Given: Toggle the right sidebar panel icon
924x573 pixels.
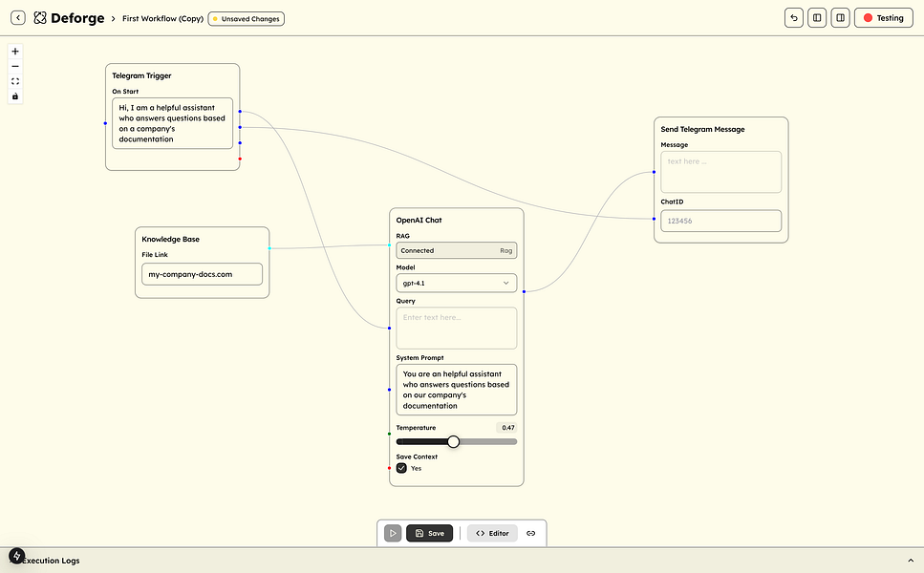Looking at the screenshot, I should pyautogui.click(x=840, y=17).
